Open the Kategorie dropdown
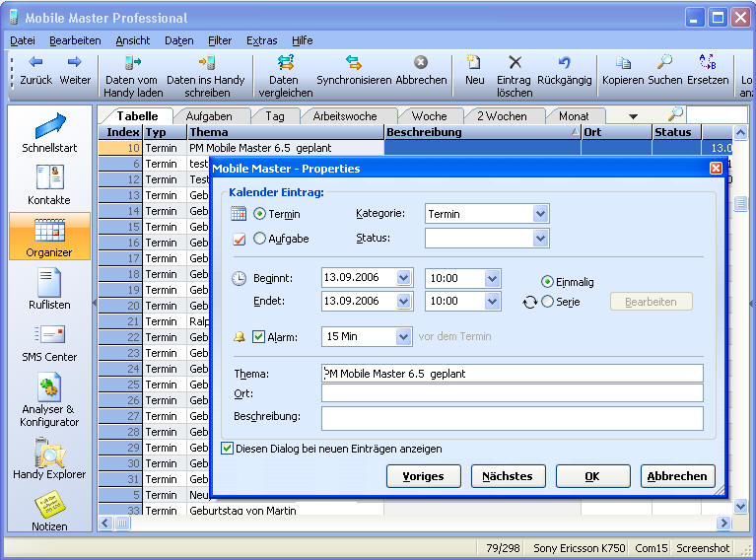The width and height of the screenshot is (756, 560). (540, 214)
